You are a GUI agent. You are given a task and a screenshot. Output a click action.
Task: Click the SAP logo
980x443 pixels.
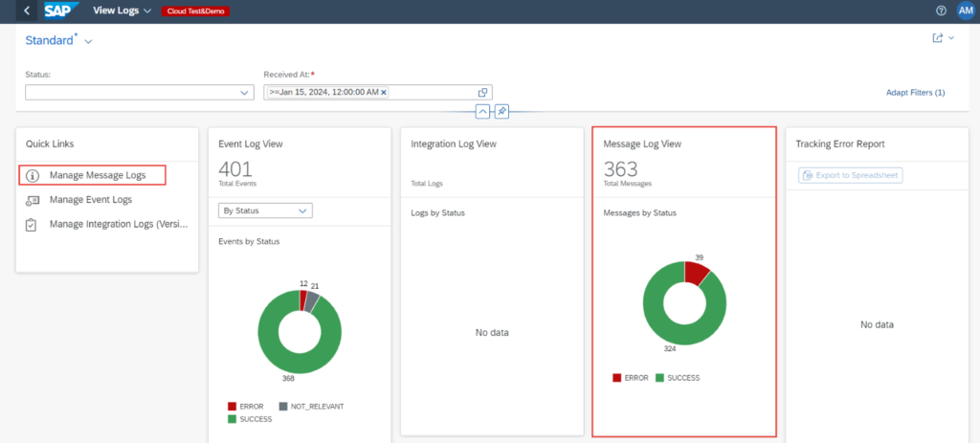59,11
